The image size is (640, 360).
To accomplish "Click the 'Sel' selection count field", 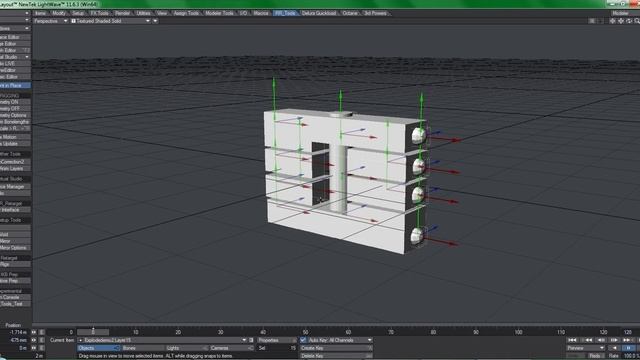I will click(277, 348).
